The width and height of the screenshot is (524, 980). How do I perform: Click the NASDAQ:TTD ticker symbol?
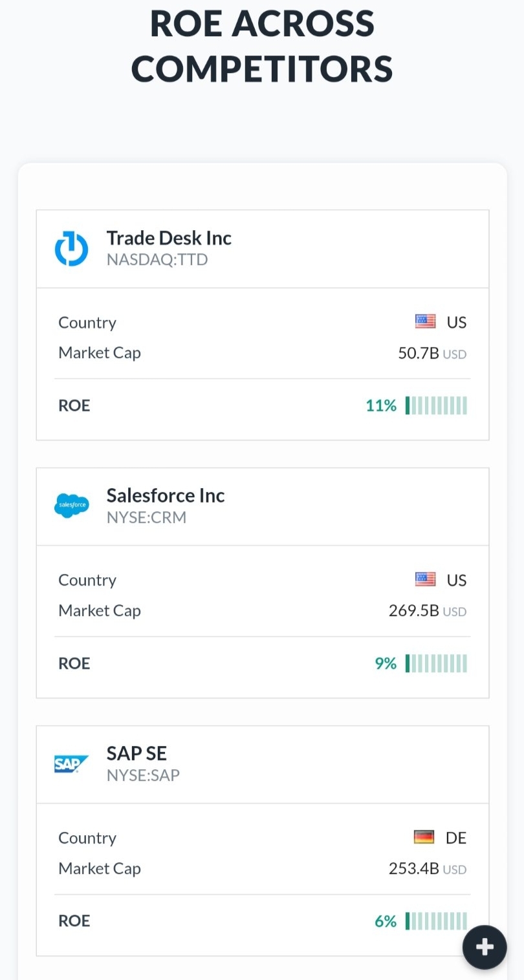click(x=157, y=260)
